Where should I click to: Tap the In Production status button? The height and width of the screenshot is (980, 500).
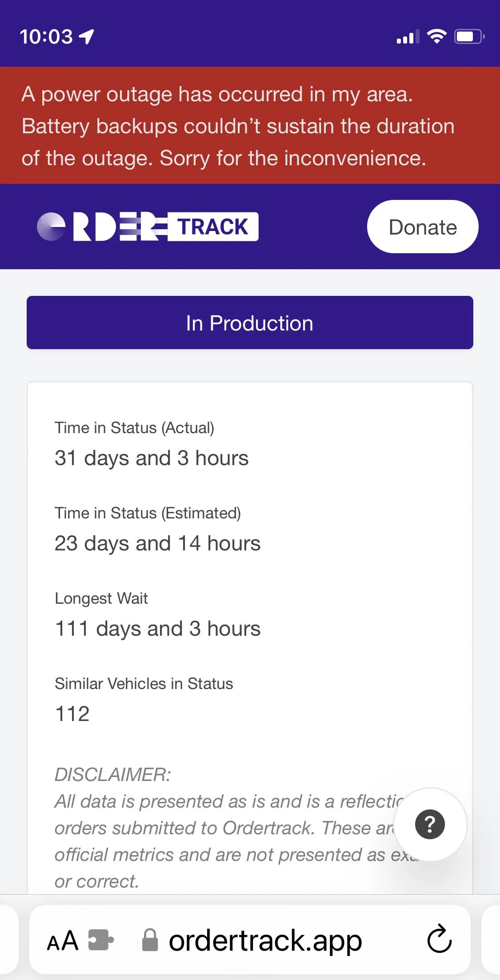250,323
